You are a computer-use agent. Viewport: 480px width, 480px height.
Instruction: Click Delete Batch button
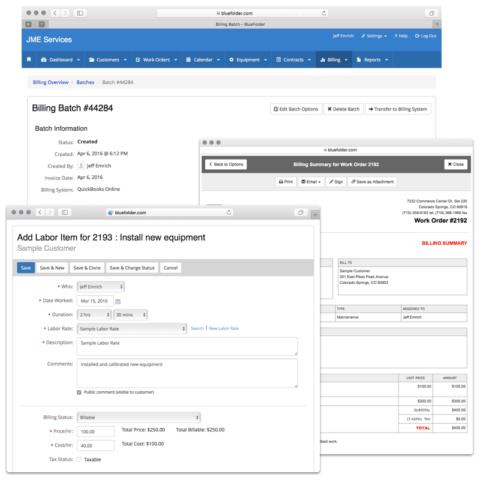coord(343,109)
